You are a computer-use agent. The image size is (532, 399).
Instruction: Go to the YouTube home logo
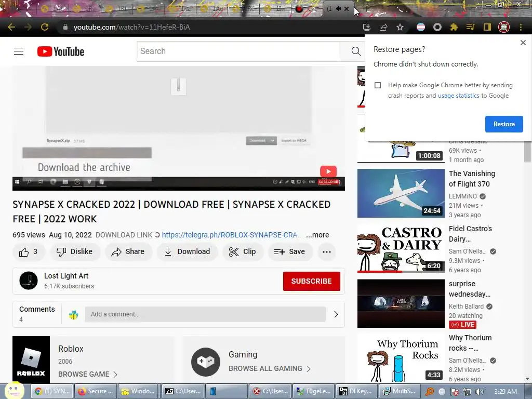point(61,51)
